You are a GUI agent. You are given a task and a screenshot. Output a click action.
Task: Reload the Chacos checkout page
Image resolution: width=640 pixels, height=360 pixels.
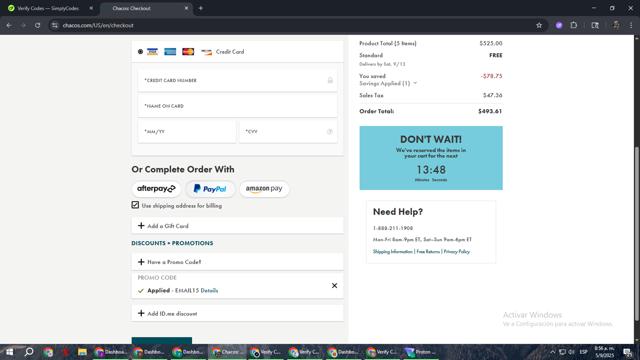(x=38, y=25)
